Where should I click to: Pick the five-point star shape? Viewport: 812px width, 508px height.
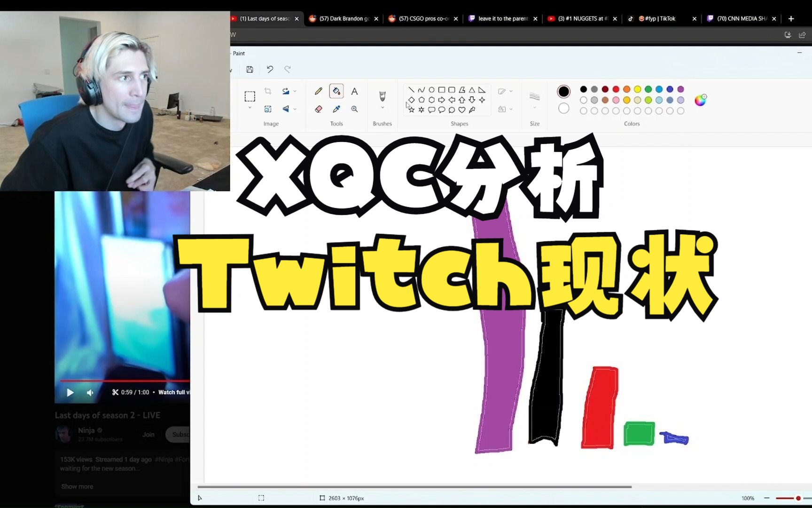tap(411, 110)
